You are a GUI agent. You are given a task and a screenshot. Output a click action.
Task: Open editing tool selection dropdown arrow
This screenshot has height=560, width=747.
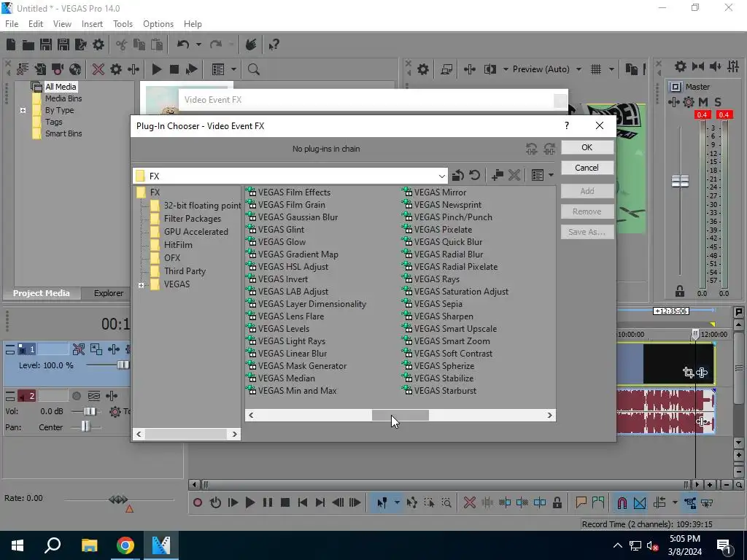397,502
